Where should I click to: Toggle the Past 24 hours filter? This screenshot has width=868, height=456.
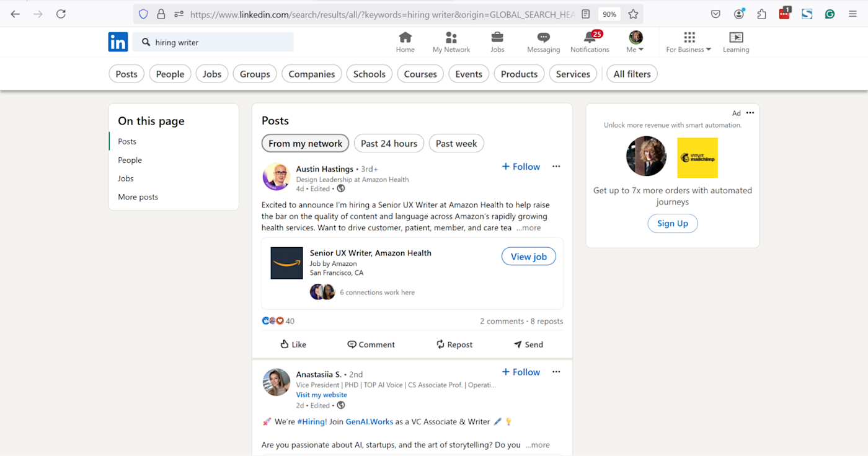(389, 143)
